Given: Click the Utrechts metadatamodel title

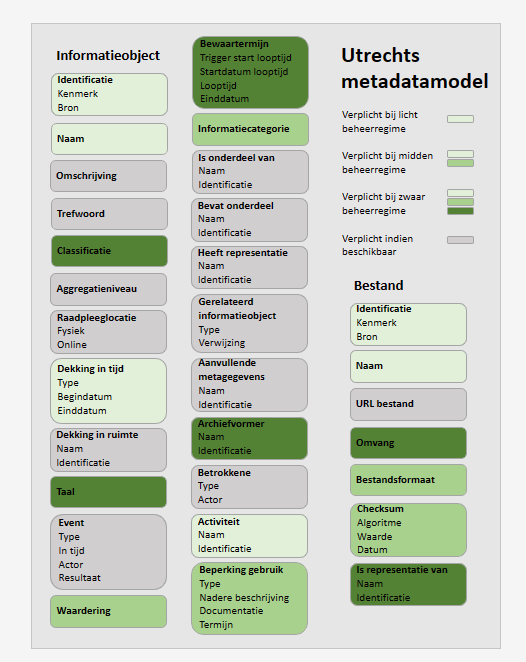Looking at the screenshot, I should click(x=415, y=68).
